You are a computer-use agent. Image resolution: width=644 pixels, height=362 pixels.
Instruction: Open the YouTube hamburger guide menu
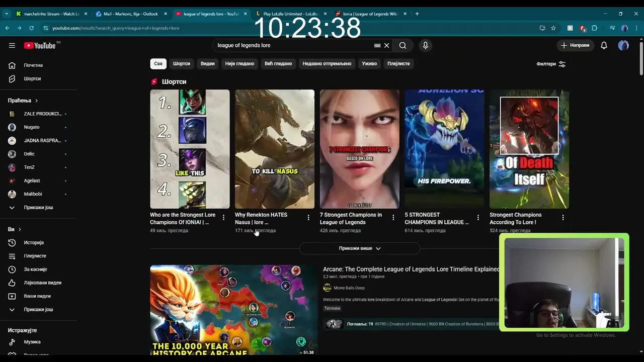click(12, 45)
